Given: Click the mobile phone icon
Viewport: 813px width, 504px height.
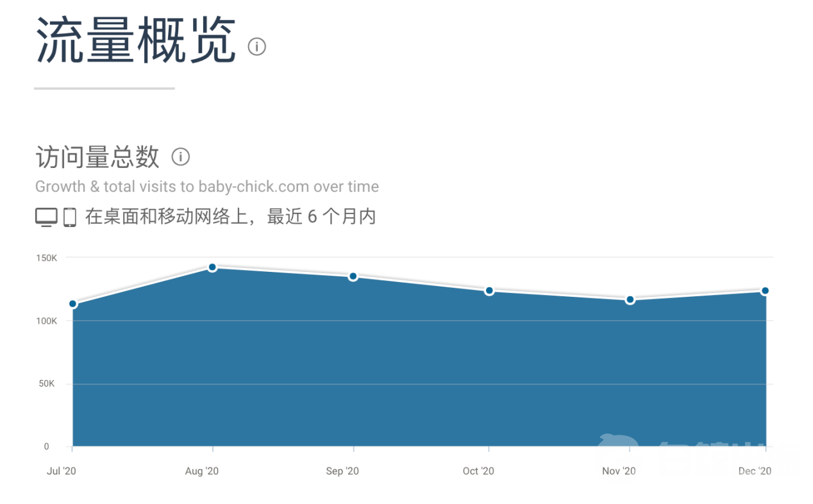Looking at the screenshot, I should tap(70, 217).
